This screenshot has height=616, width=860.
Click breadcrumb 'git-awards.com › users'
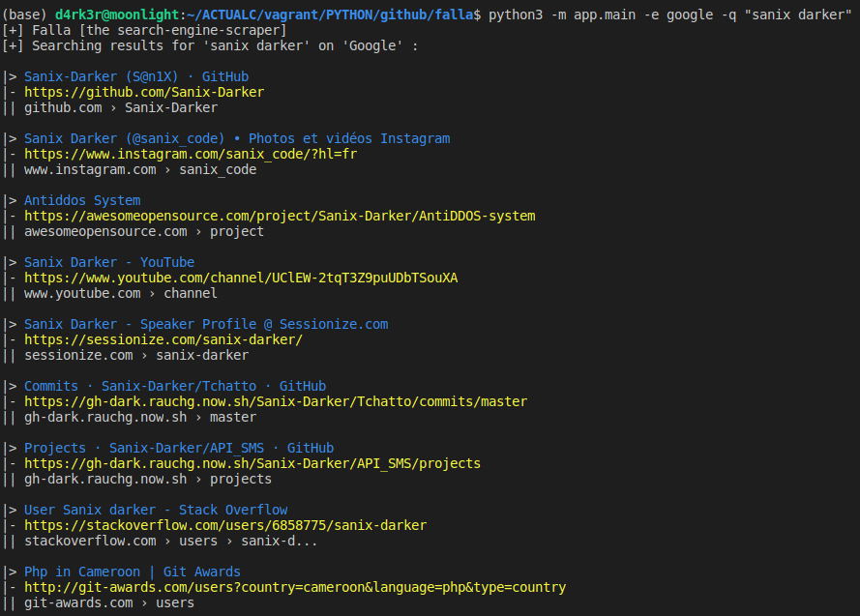109,603
